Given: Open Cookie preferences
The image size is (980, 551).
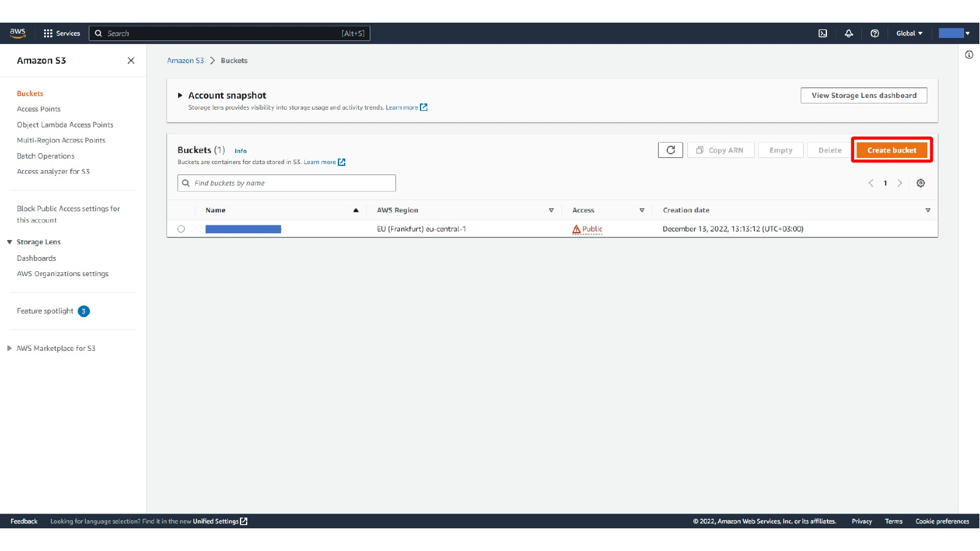Looking at the screenshot, I should pos(942,522).
